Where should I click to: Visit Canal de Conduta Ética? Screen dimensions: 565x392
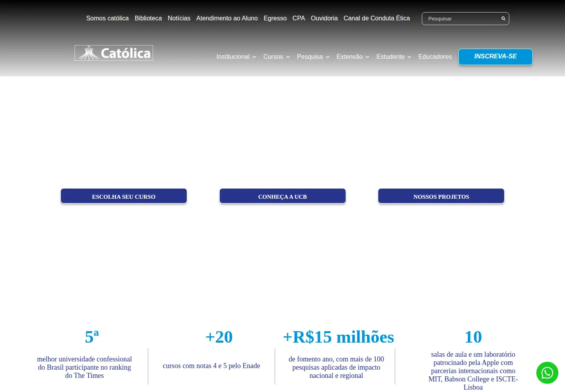coord(377,18)
